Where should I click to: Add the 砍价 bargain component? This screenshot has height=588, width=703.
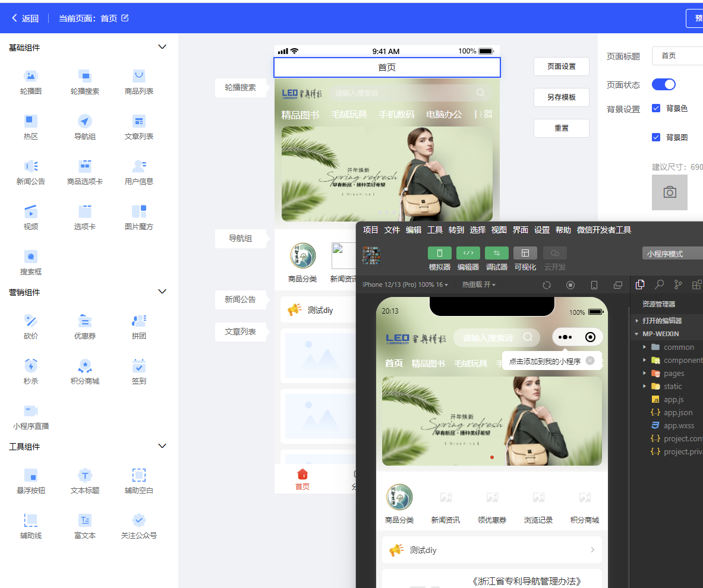(30, 327)
